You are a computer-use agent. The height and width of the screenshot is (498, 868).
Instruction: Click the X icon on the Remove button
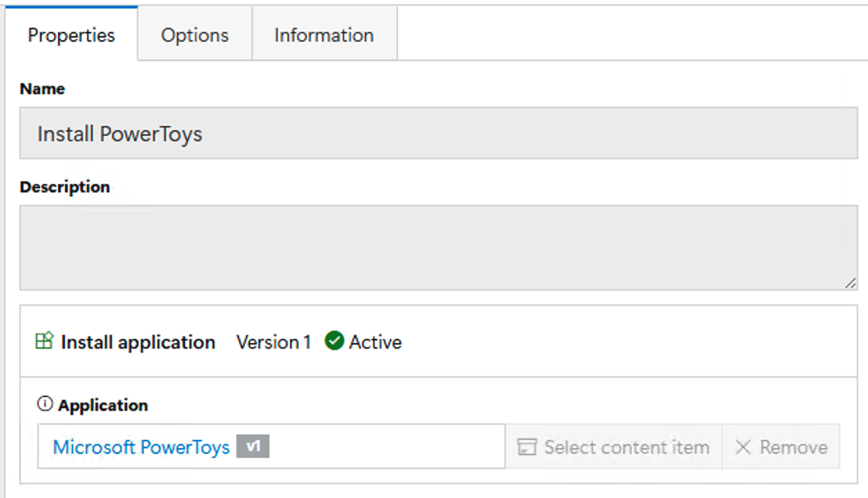(x=743, y=447)
